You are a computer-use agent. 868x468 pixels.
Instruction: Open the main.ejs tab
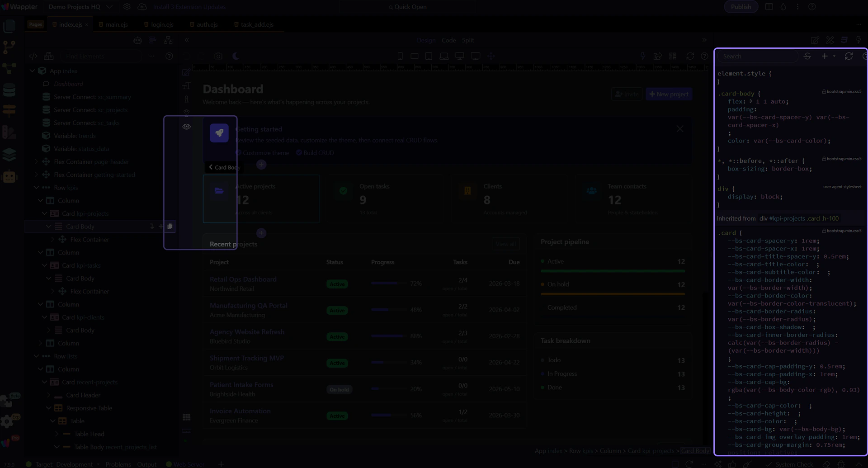(x=116, y=24)
